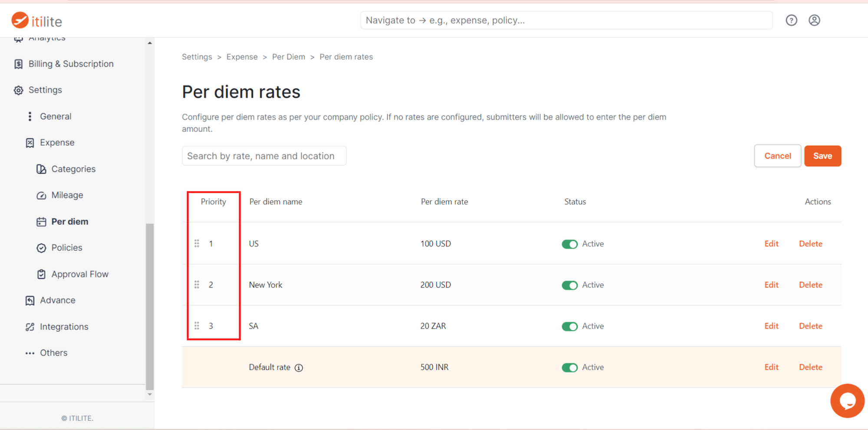Image resolution: width=868 pixels, height=430 pixels.
Task: Click the info icon next to Default rate
Action: tap(299, 368)
